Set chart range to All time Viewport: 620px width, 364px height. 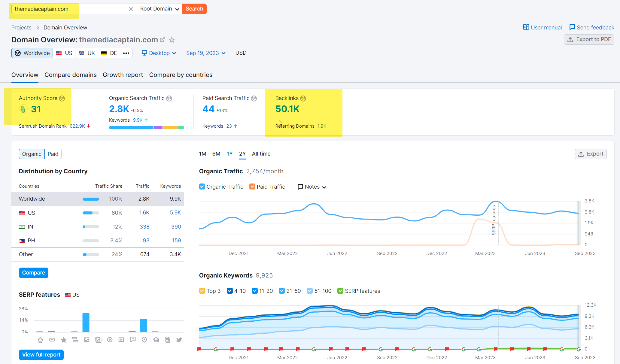pos(261,154)
